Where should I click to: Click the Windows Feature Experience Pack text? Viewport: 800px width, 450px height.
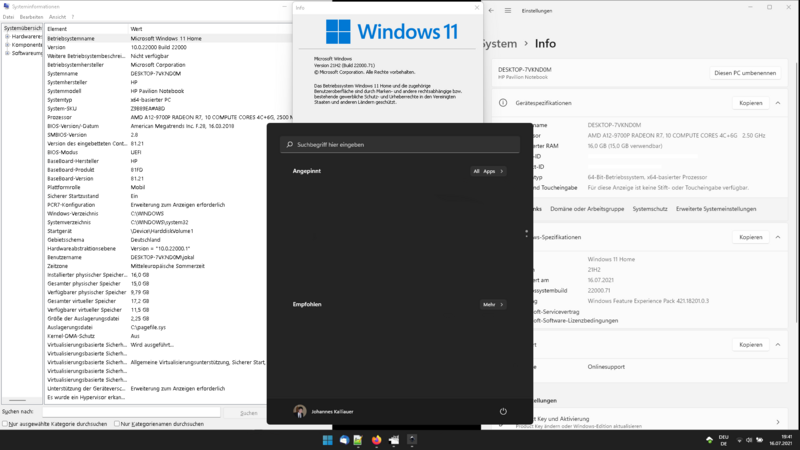648,301
